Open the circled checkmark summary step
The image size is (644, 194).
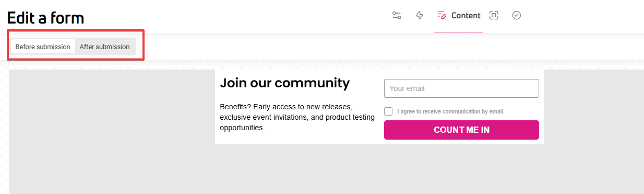point(517,15)
